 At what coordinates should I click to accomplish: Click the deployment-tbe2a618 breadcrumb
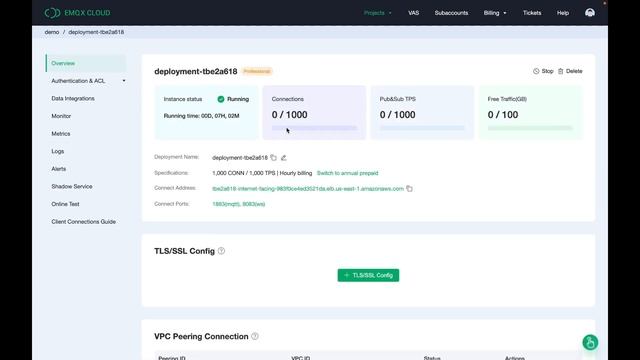[x=96, y=32]
